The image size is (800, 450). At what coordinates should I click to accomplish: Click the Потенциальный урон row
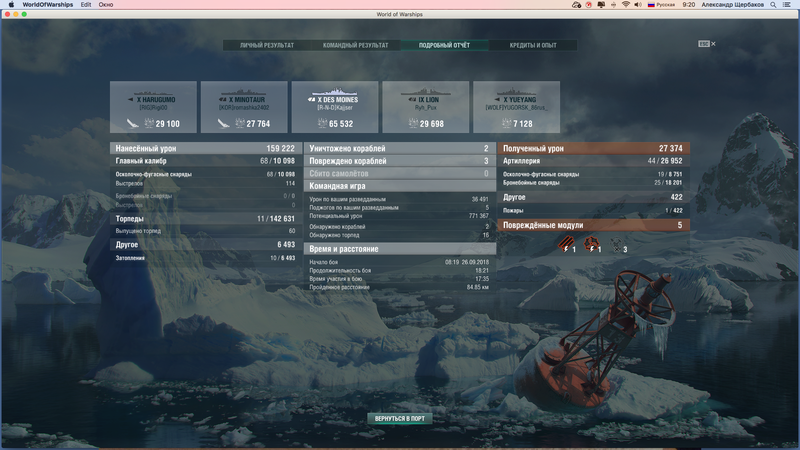399,216
